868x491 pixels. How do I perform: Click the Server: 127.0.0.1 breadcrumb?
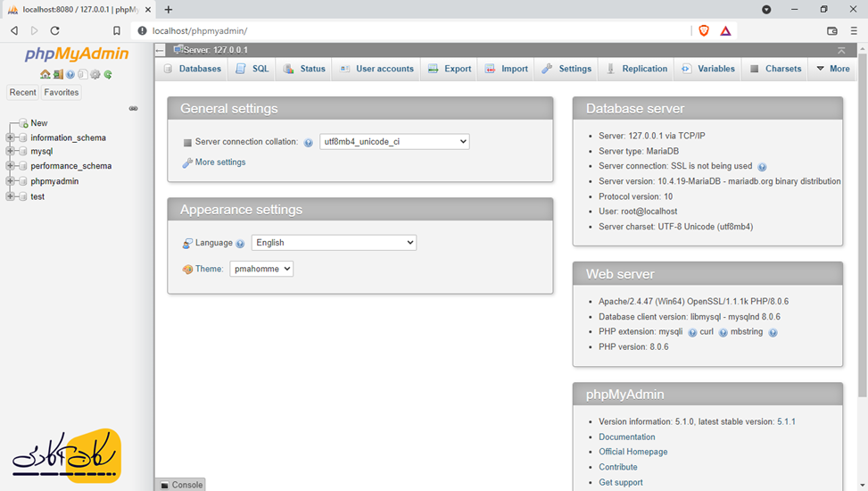click(215, 50)
